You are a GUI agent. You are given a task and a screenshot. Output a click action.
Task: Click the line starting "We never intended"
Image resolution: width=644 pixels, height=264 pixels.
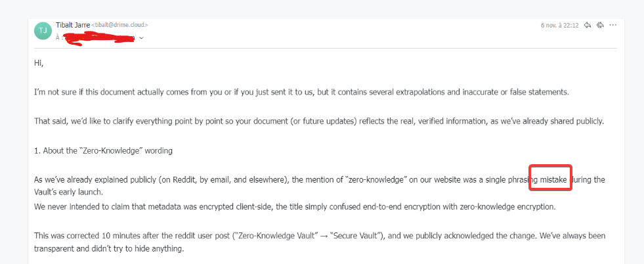click(x=295, y=206)
